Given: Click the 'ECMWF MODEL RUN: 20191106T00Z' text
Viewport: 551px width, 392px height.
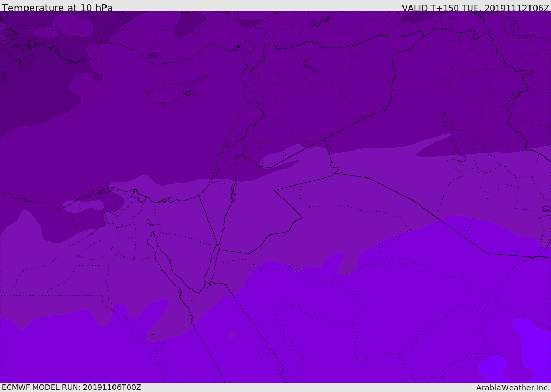Looking at the screenshot, I should [72, 387].
